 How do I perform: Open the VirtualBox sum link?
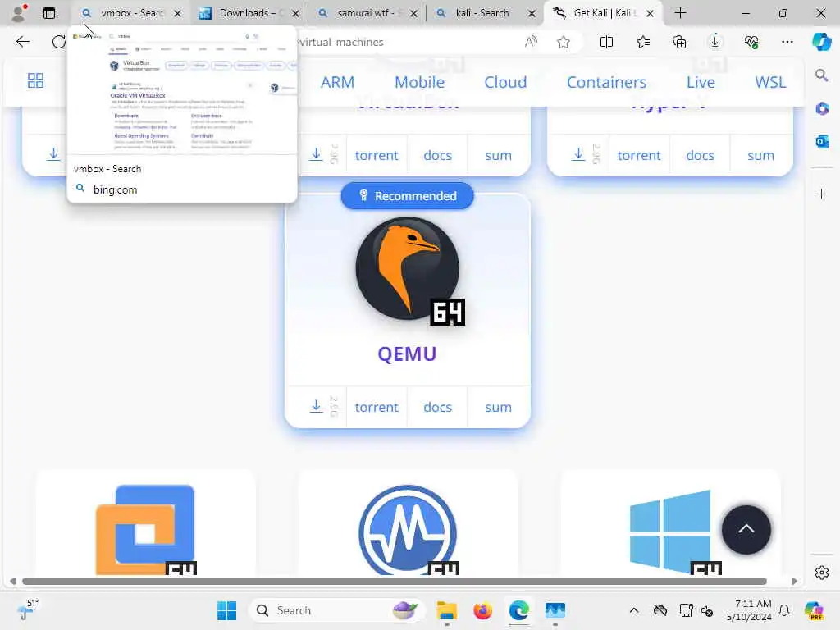[x=498, y=155]
